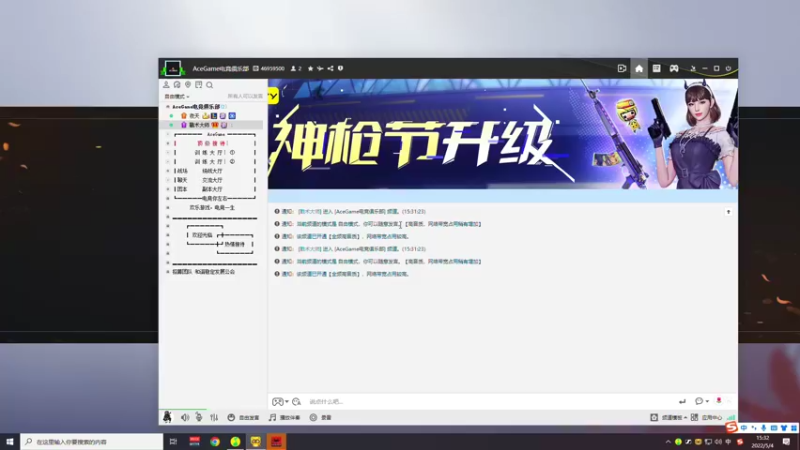800x450 pixels.
Task: Click the send enter-arrow icon
Action: click(682, 402)
